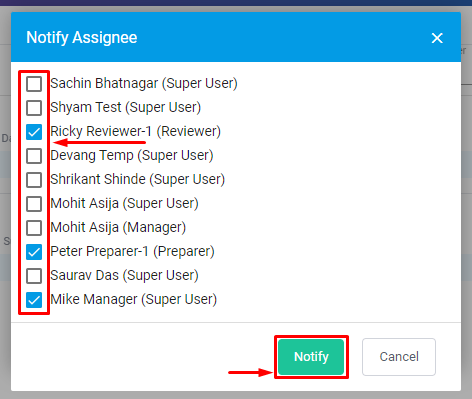
Task: Check the Saurav Das (Super User) checkbox
Action: pyautogui.click(x=34, y=276)
